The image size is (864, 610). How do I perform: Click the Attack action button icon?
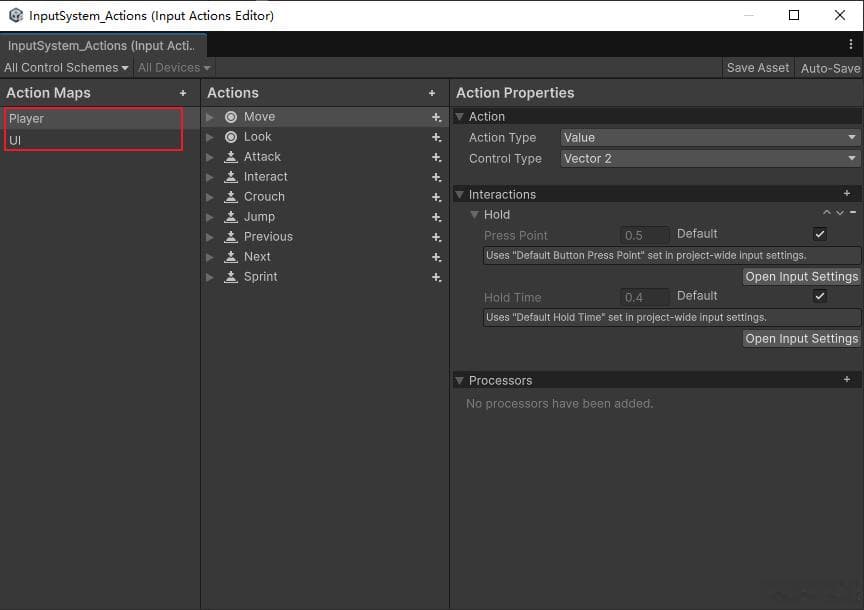click(x=231, y=157)
